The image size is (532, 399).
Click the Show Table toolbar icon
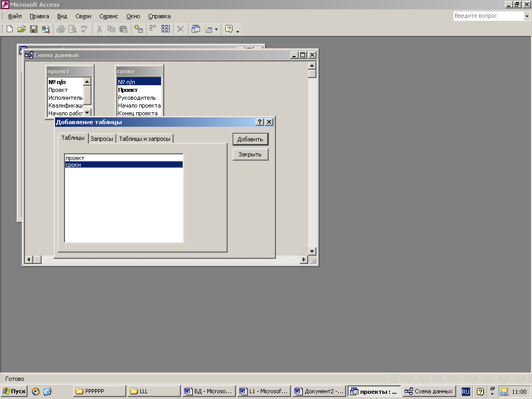138,29
